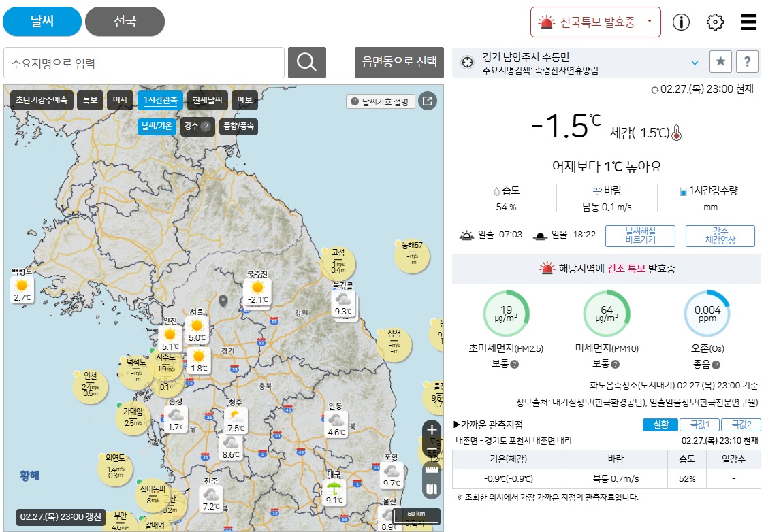Click the 삼척 buoy marker
This screenshot has height=532, width=766.
[394, 344]
